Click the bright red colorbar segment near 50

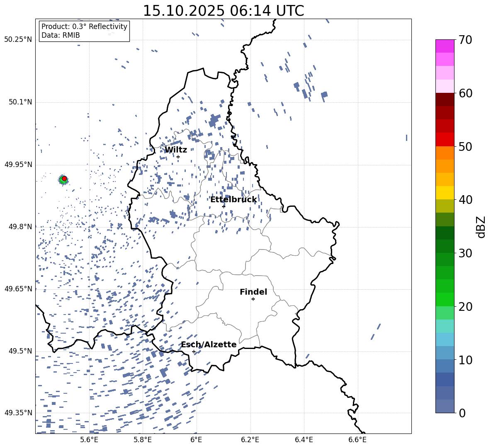click(x=445, y=140)
